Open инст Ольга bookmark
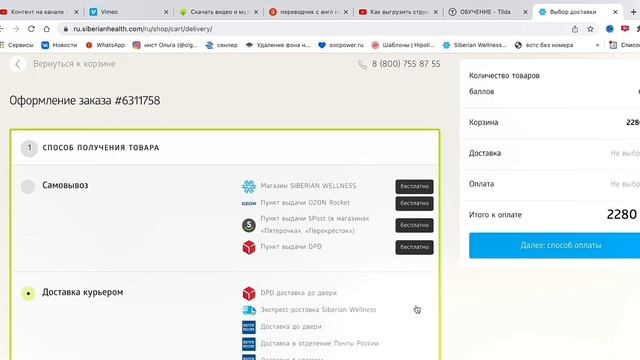Image resolution: width=640 pixels, height=360 pixels. click(165, 45)
